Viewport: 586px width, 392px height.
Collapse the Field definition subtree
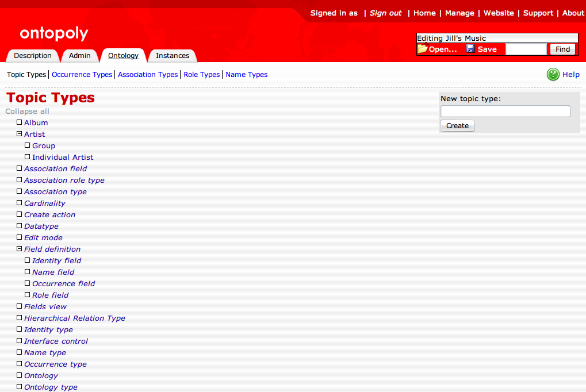tap(19, 248)
